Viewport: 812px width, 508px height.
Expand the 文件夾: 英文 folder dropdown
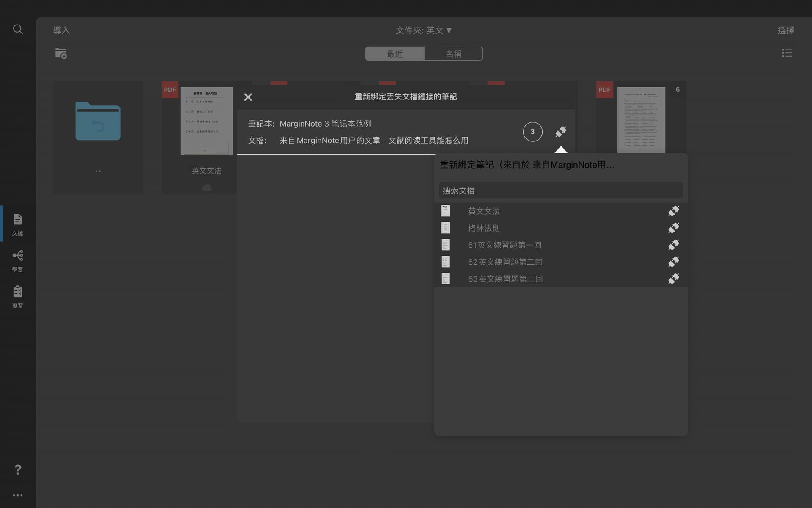tap(424, 30)
